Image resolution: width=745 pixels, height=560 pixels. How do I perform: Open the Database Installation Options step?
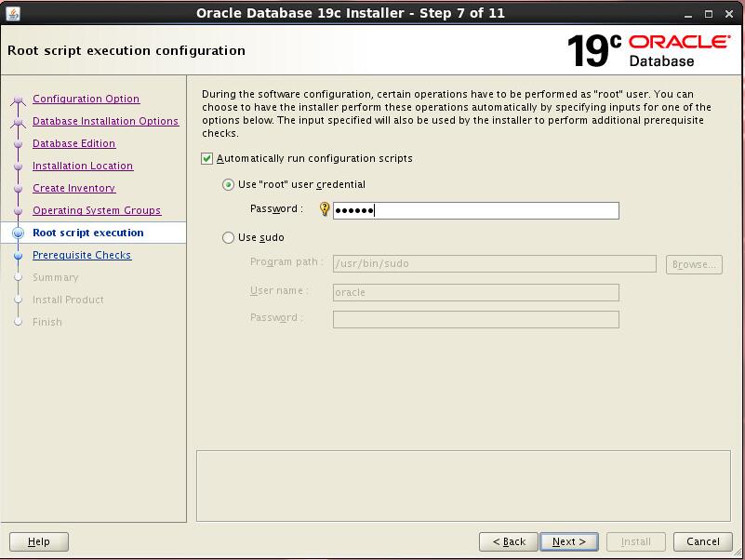pyautogui.click(x=105, y=121)
